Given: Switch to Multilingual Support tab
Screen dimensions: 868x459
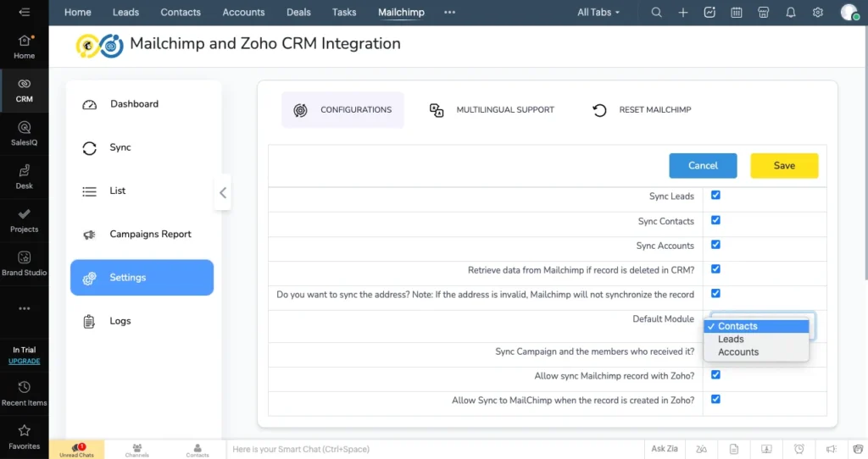Looking at the screenshot, I should point(492,110).
